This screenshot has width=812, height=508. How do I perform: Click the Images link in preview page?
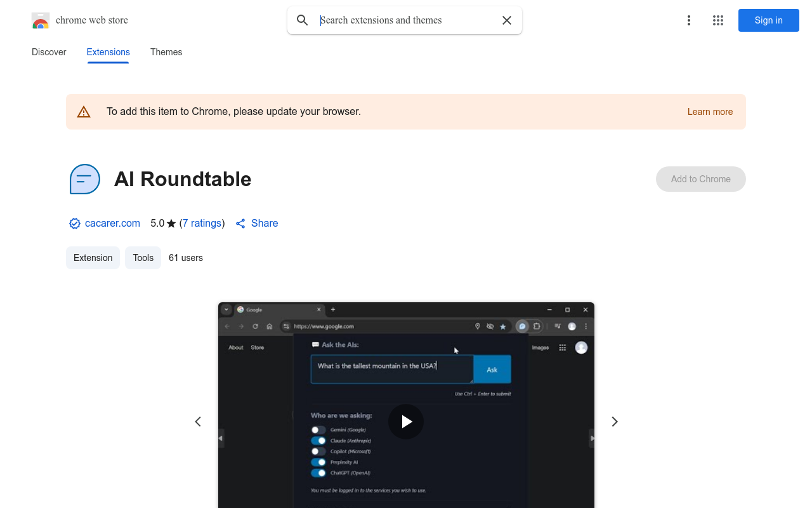click(540, 347)
